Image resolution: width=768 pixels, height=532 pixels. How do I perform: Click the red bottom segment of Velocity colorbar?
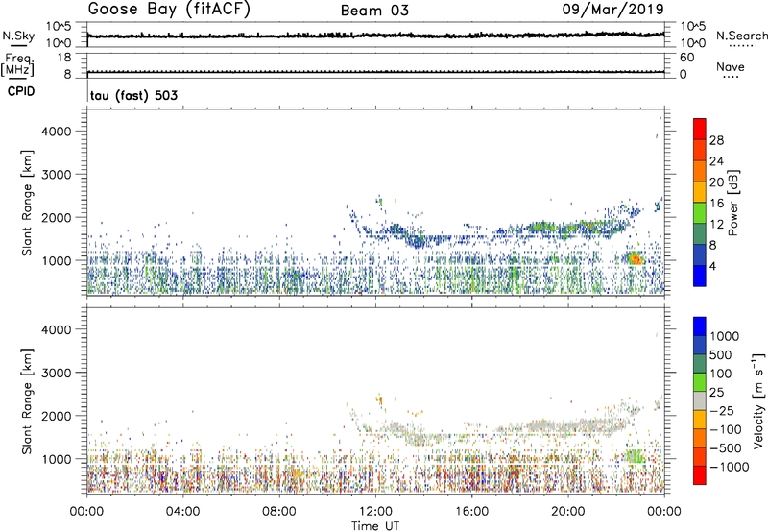(x=700, y=475)
